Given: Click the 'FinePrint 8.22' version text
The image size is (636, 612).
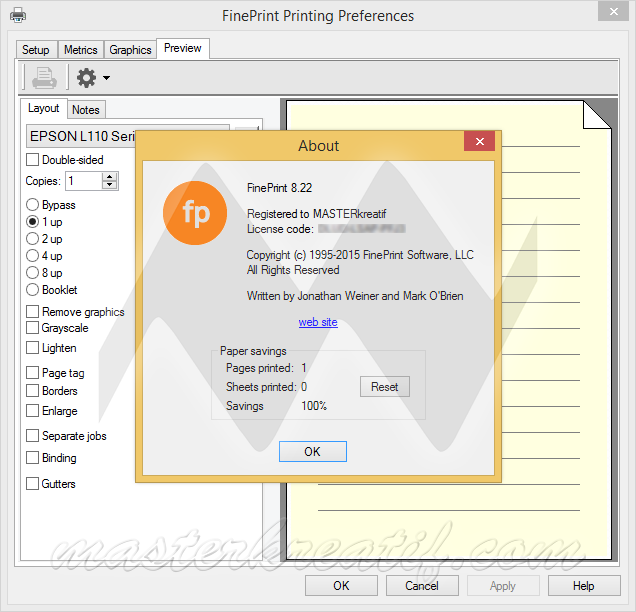Looking at the screenshot, I should pyautogui.click(x=279, y=188).
